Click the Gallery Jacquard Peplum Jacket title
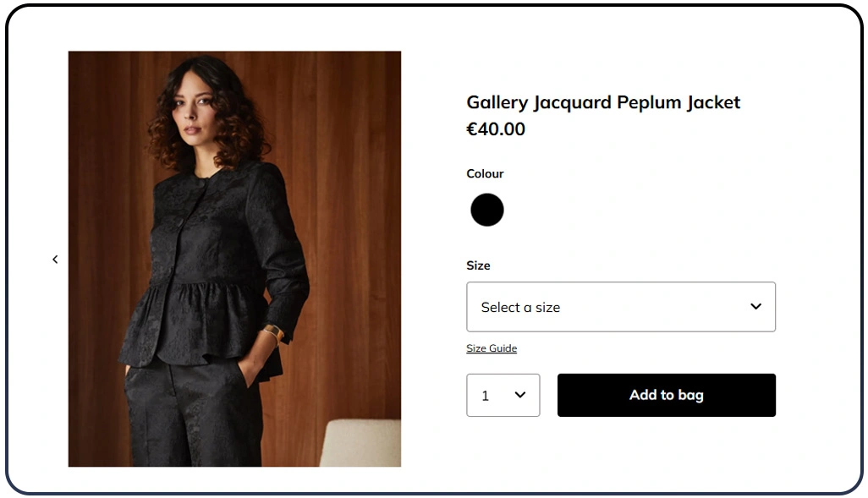The height and width of the screenshot is (498, 868). point(603,102)
